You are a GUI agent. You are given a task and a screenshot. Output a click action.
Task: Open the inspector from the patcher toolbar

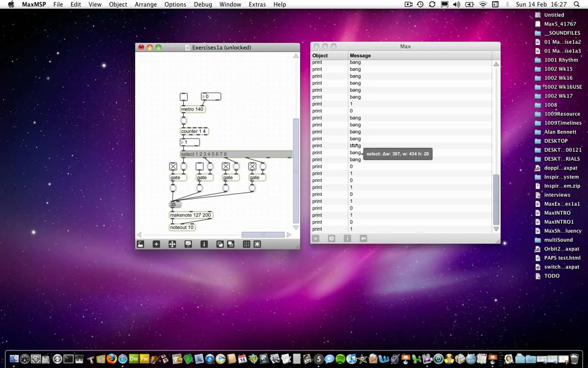(x=204, y=244)
